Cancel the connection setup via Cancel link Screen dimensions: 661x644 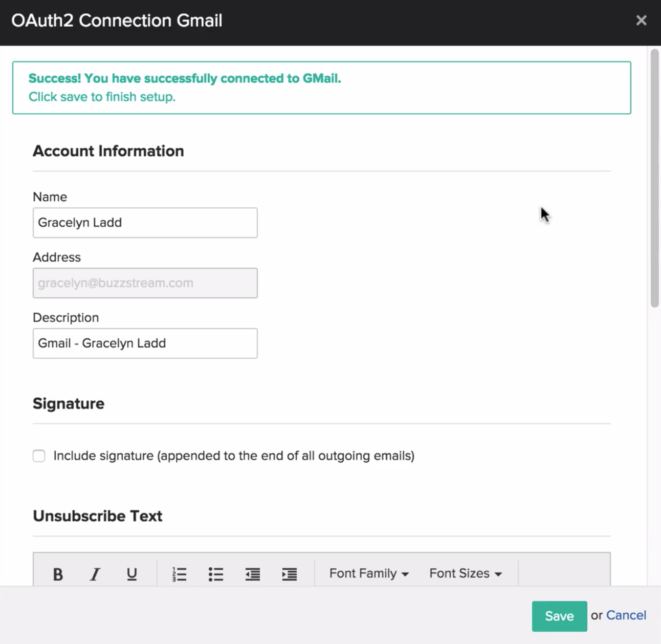point(626,615)
